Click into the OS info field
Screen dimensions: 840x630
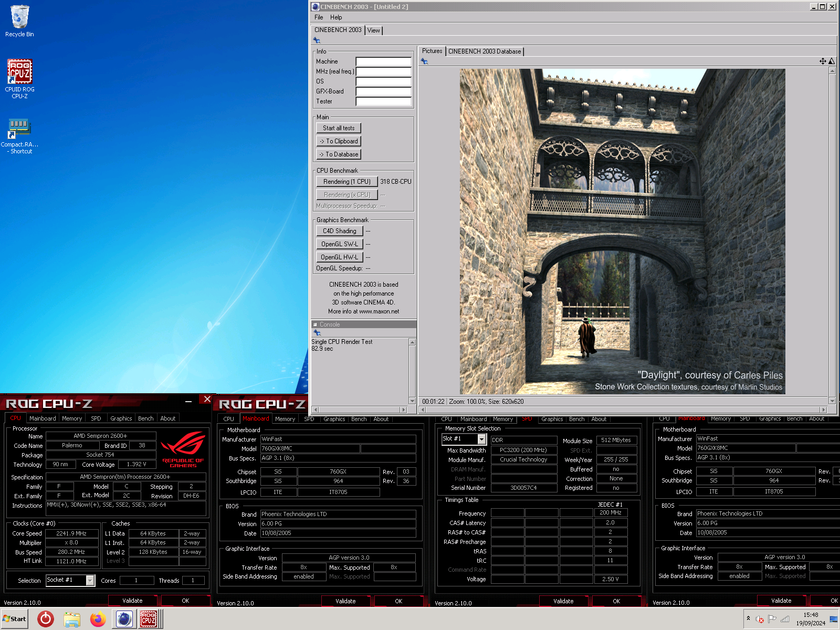tap(383, 81)
